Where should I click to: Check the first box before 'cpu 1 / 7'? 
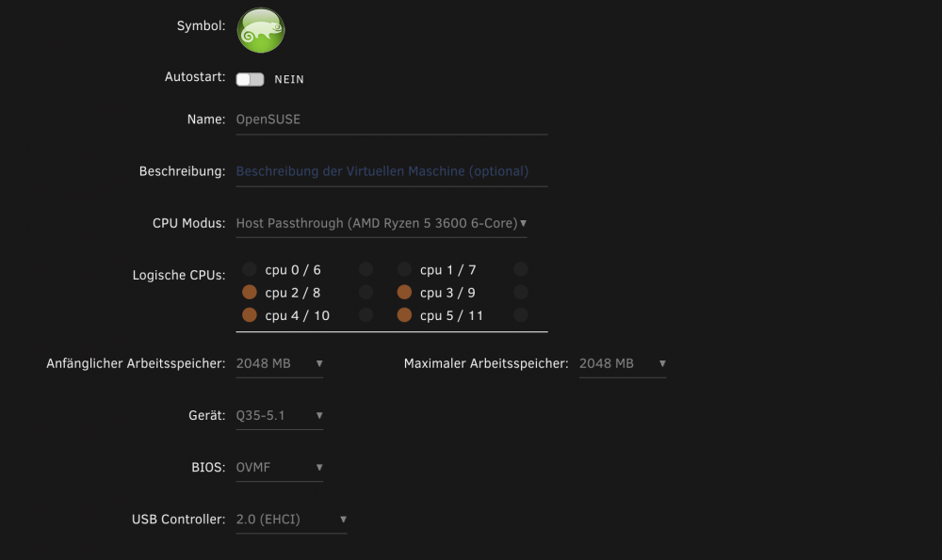click(x=404, y=269)
